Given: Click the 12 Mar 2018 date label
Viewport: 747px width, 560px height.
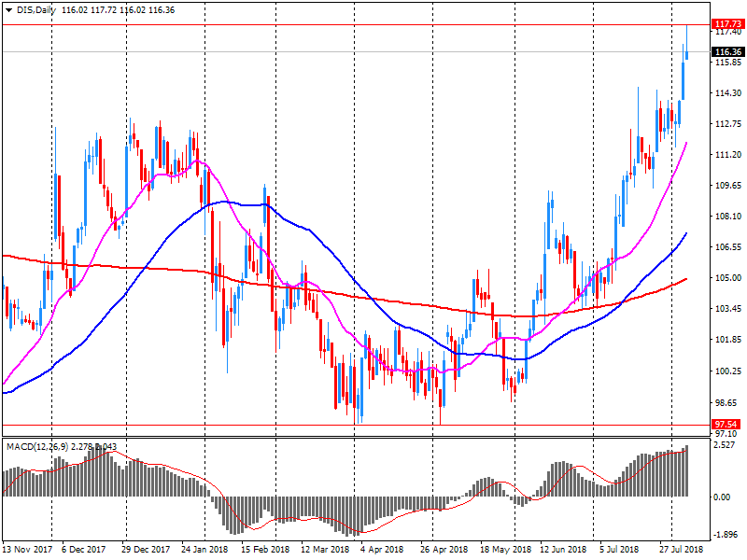Looking at the screenshot, I should click(325, 550).
